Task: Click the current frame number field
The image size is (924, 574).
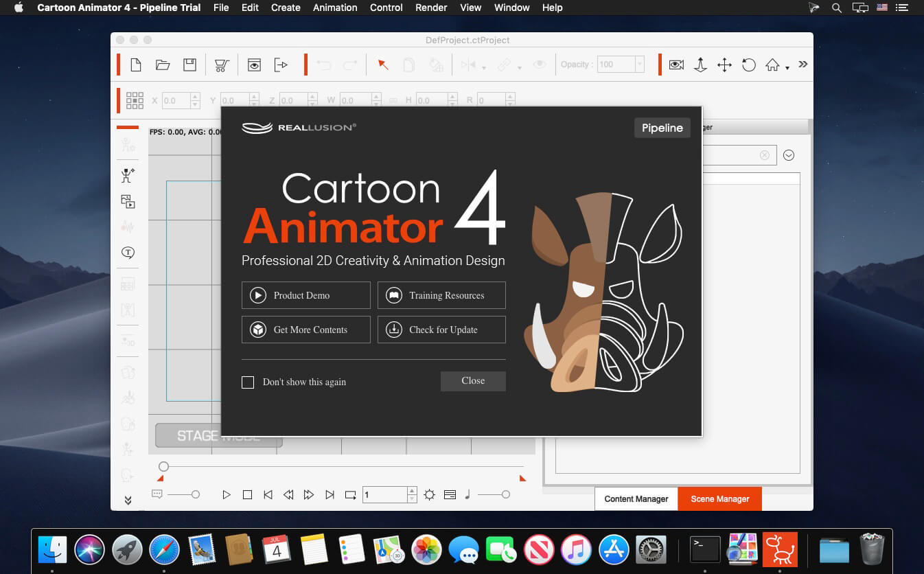Action: (384, 494)
